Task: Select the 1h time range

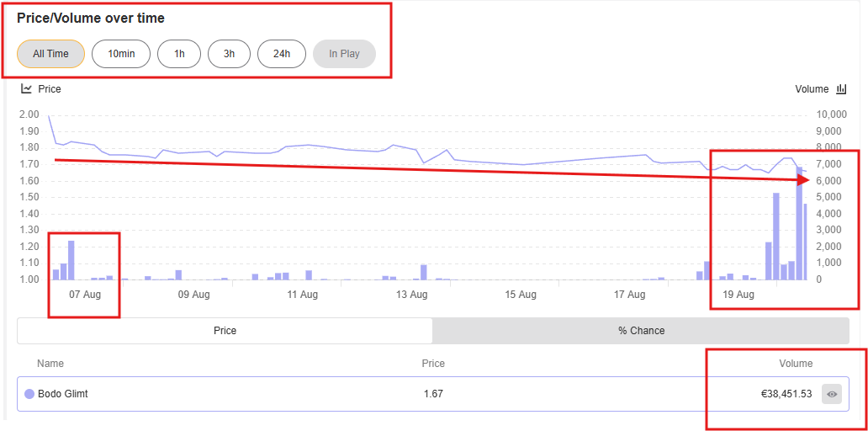Action: coord(179,54)
